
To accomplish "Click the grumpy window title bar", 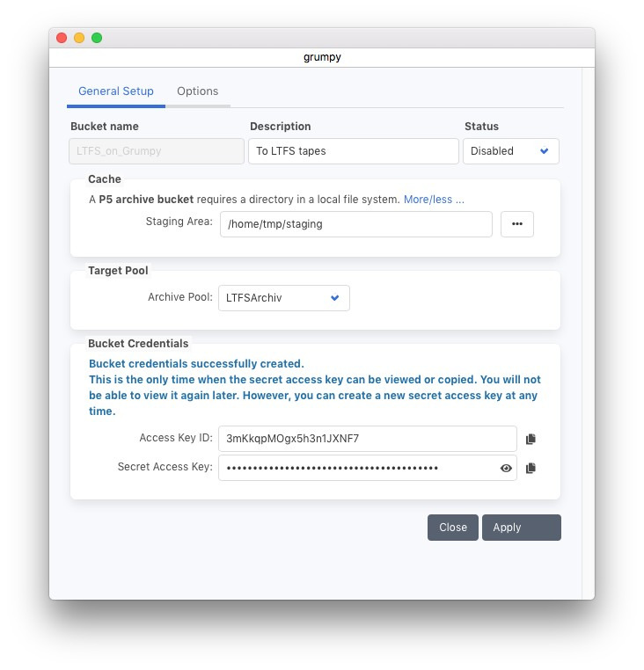I will 322,58.
